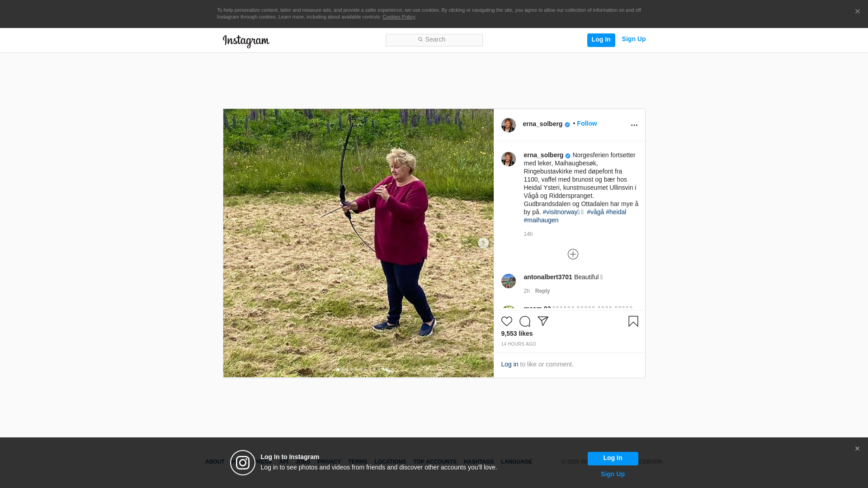
Task: Click the Instagram logo
Action: tap(246, 42)
